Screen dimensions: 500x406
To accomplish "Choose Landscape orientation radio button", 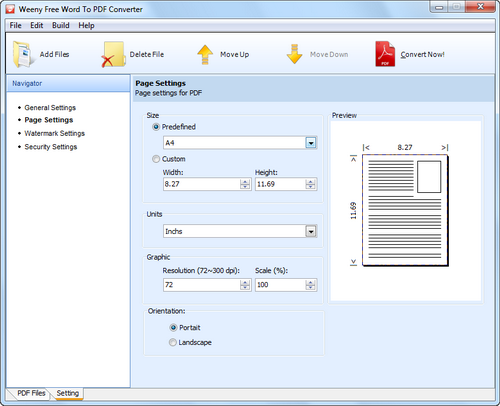I will [173, 342].
